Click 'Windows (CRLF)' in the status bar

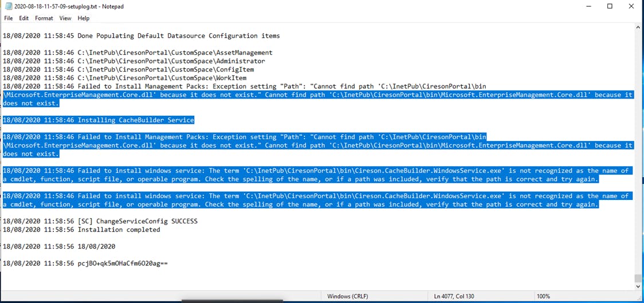tap(347, 296)
